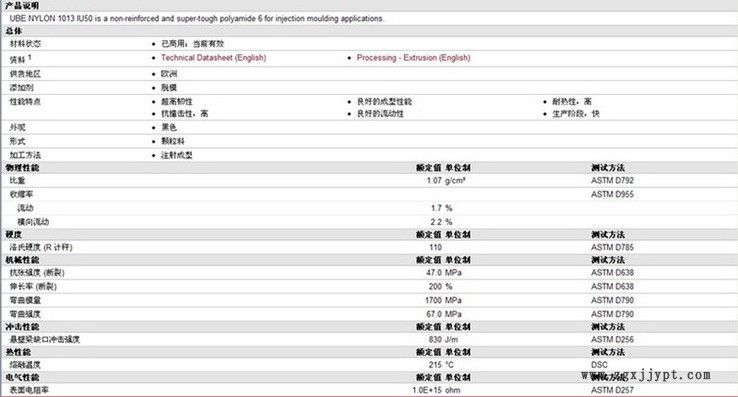Open Processing - Extrusion (English) link
The height and width of the screenshot is (397, 738).
(x=413, y=57)
